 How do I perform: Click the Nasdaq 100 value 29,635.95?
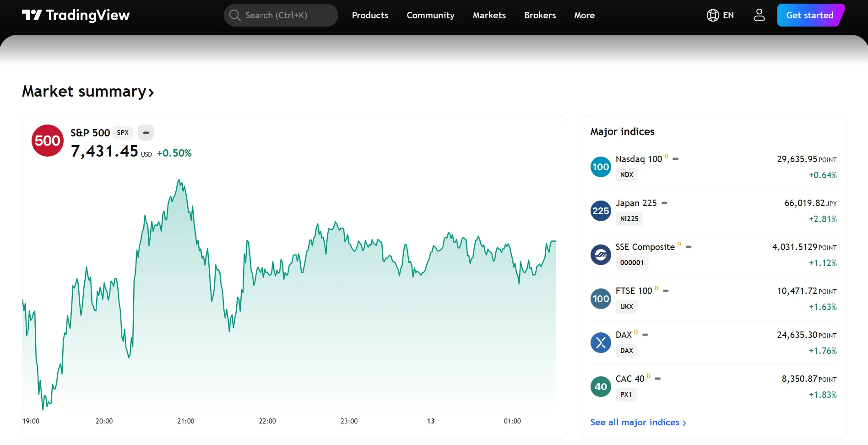tap(797, 159)
